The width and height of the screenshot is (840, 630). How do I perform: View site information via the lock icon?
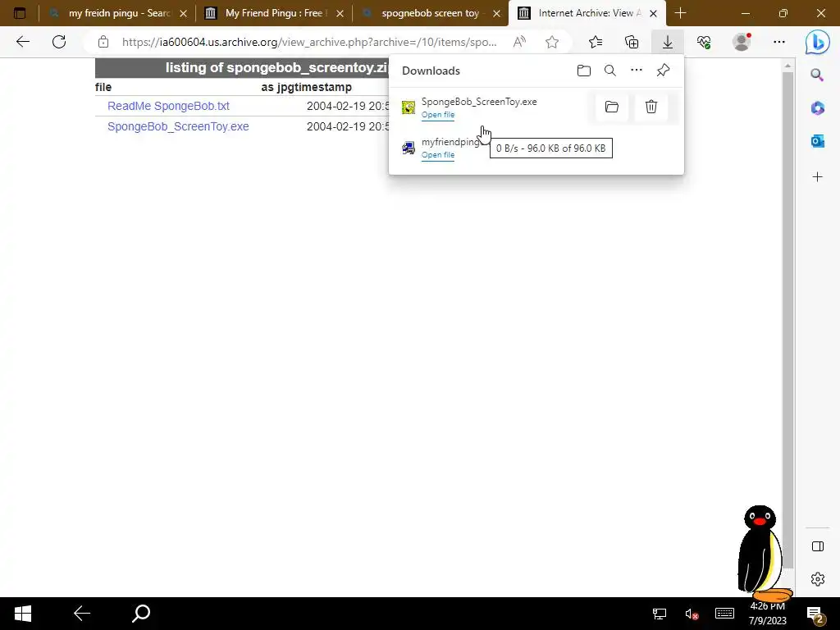(x=103, y=42)
